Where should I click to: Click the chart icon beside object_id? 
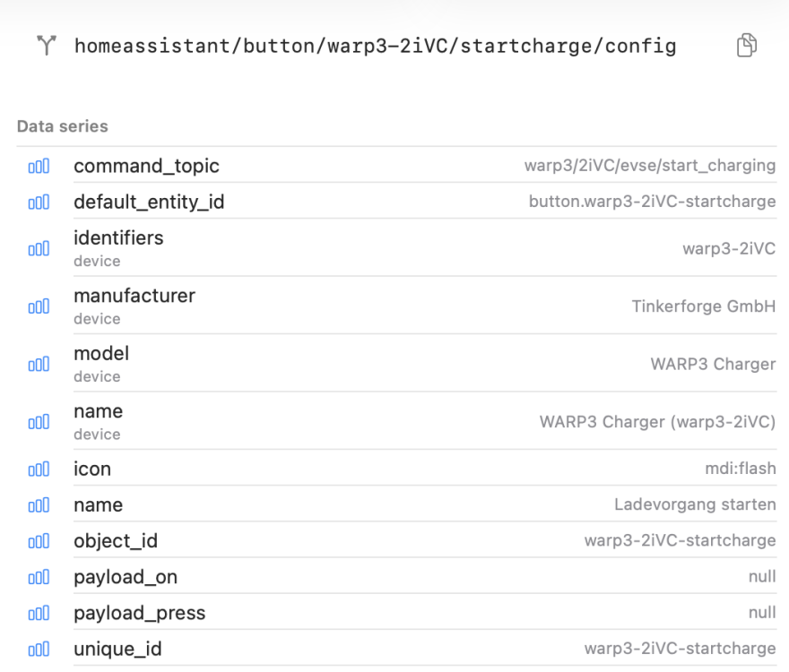(x=39, y=541)
